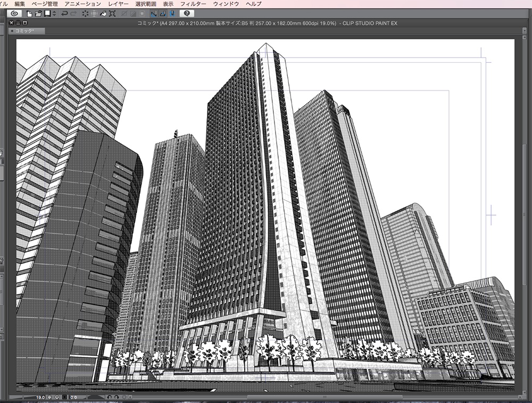The height and width of the screenshot is (403, 532).
Task: Launch CLIP STUDIO via the logo icon
Action: coord(15,15)
